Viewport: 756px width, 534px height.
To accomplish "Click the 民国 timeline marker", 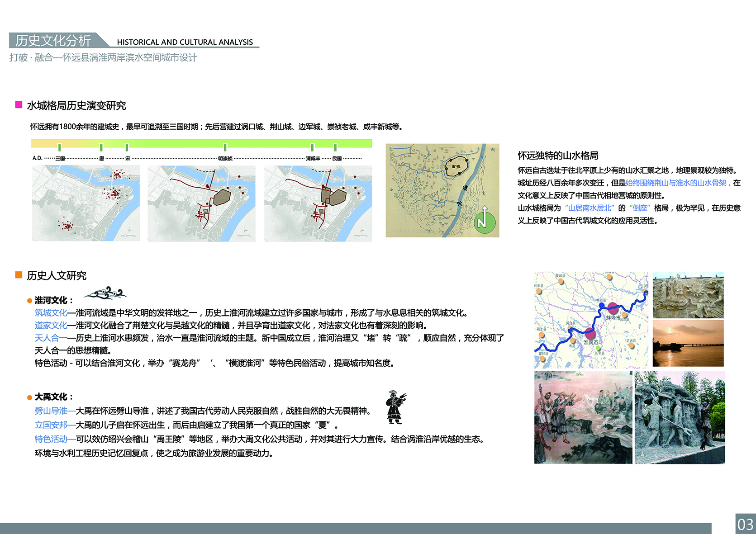I will point(335,147).
